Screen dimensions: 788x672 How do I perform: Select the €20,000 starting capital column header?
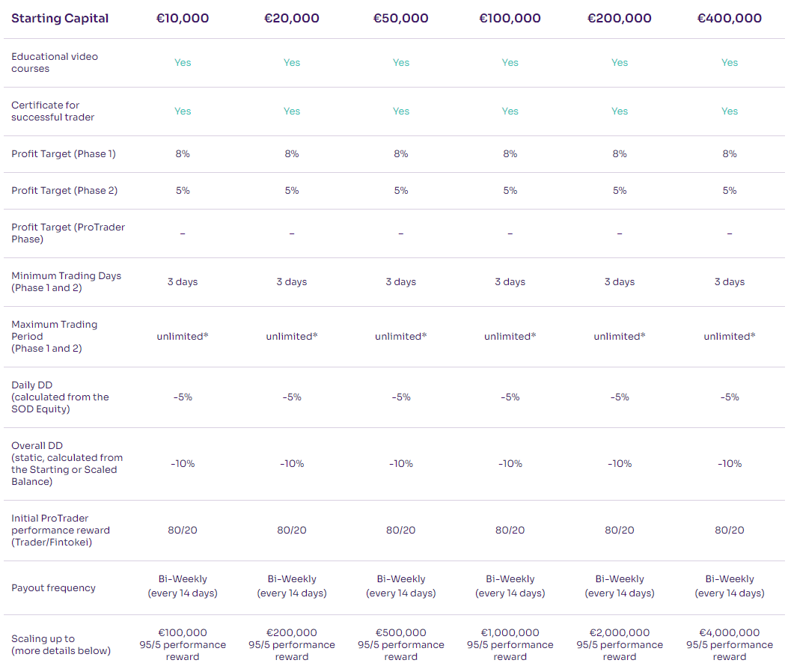tap(292, 18)
